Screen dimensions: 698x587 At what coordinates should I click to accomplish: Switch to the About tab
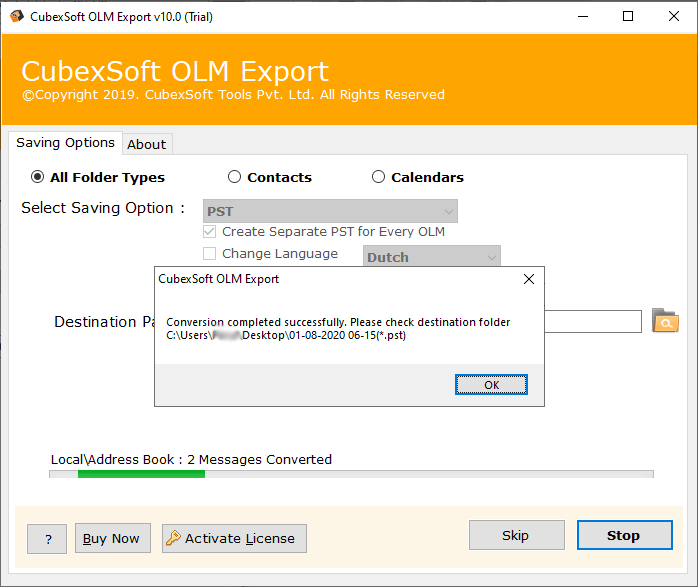pos(146,144)
